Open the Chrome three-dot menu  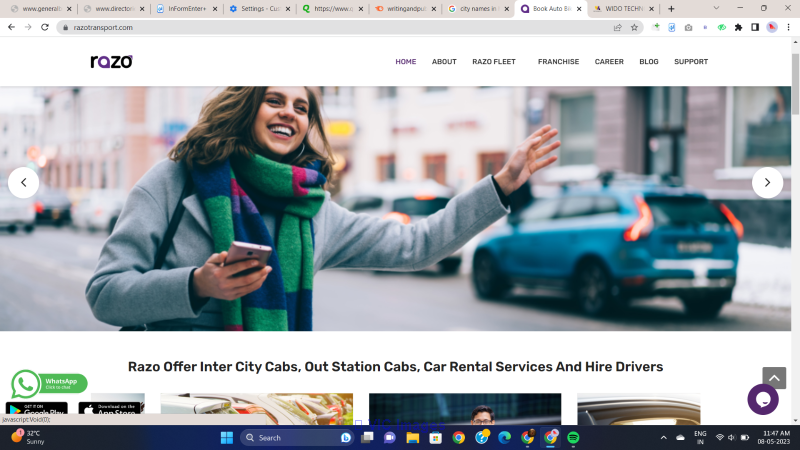788,28
